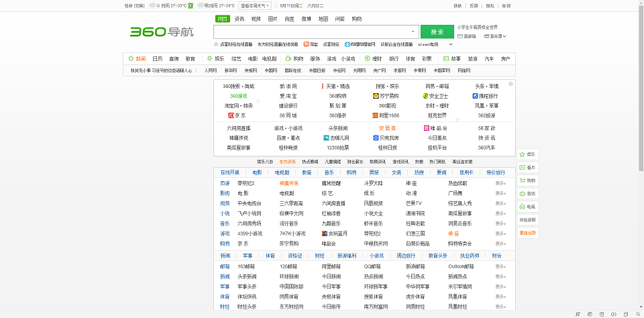The image size is (644, 318).
Task: Expand 更多 on the 购物 row
Action: pyautogui.click(x=500, y=244)
